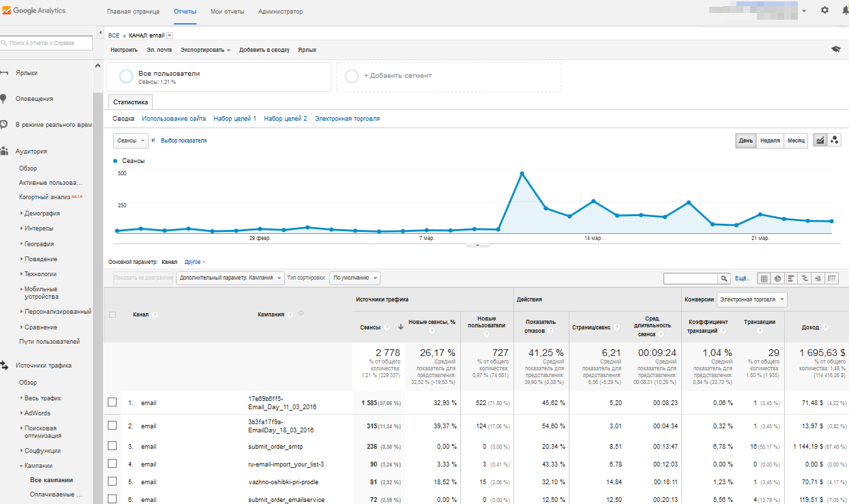
Task: Expand the Тип сортировки По умолчанию dropdown
Action: [x=355, y=278]
